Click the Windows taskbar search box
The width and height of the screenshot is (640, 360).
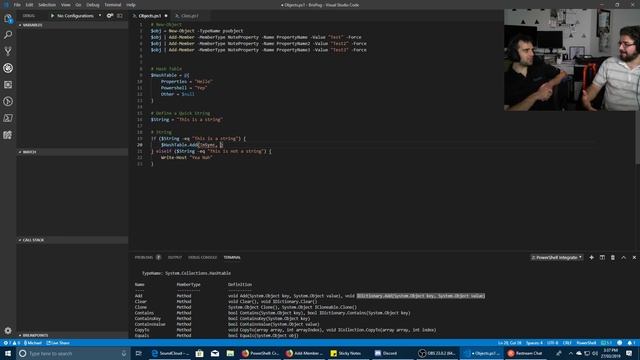coord(73,353)
